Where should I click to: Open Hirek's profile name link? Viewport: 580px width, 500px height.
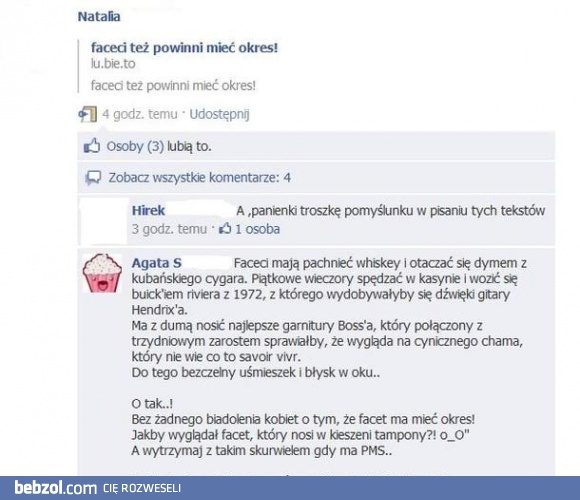148,210
